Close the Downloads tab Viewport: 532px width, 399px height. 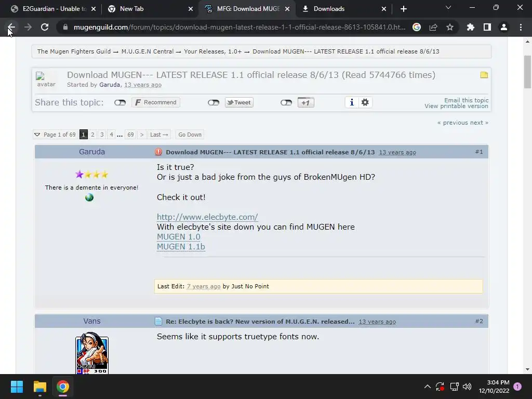click(x=384, y=9)
